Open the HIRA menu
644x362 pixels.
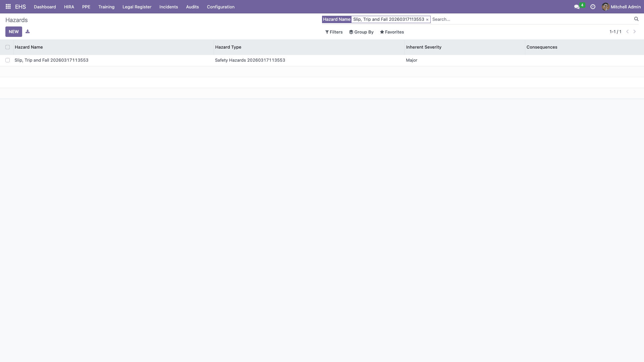(69, 7)
